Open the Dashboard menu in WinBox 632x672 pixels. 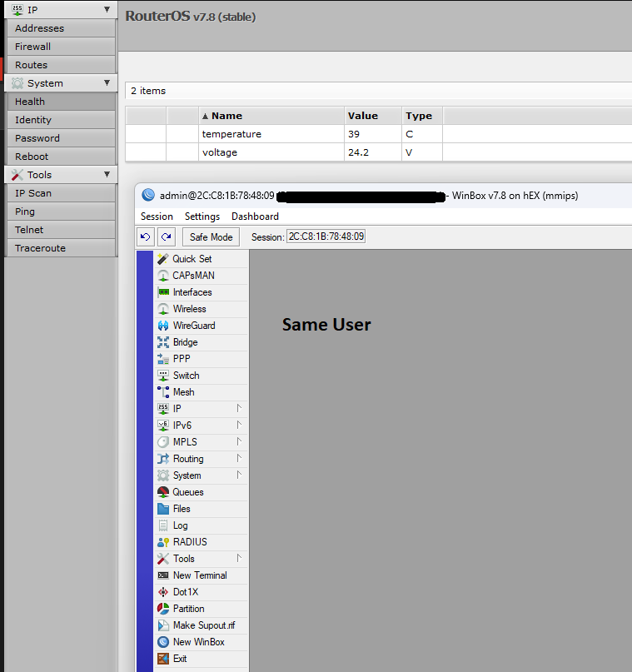pyautogui.click(x=255, y=217)
